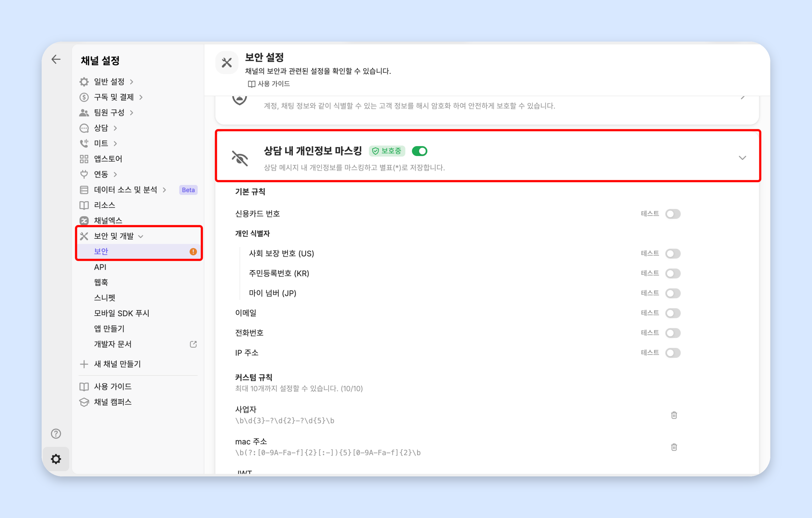Click the crossed-out eye masking icon
Image resolution: width=812 pixels, height=518 pixels.
tap(240, 158)
